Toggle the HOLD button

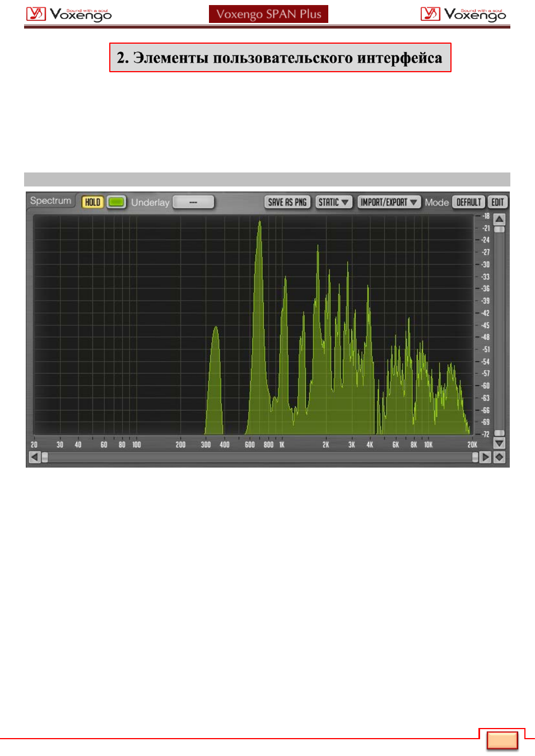point(92,202)
